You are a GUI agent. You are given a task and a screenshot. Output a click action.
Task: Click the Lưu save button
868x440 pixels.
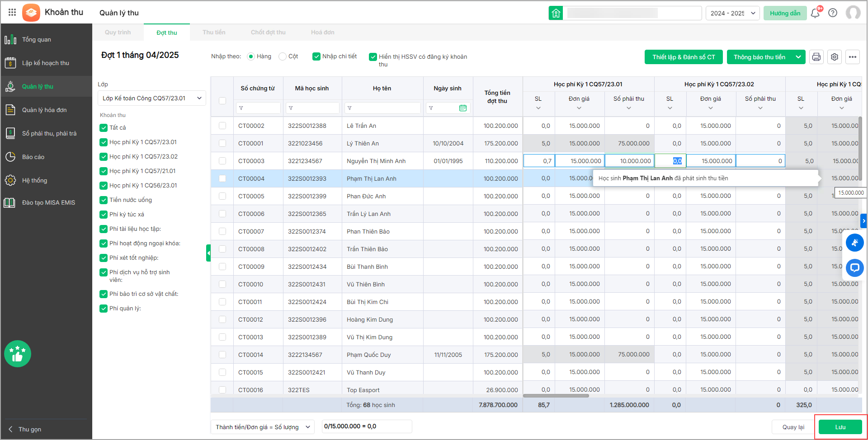point(840,427)
